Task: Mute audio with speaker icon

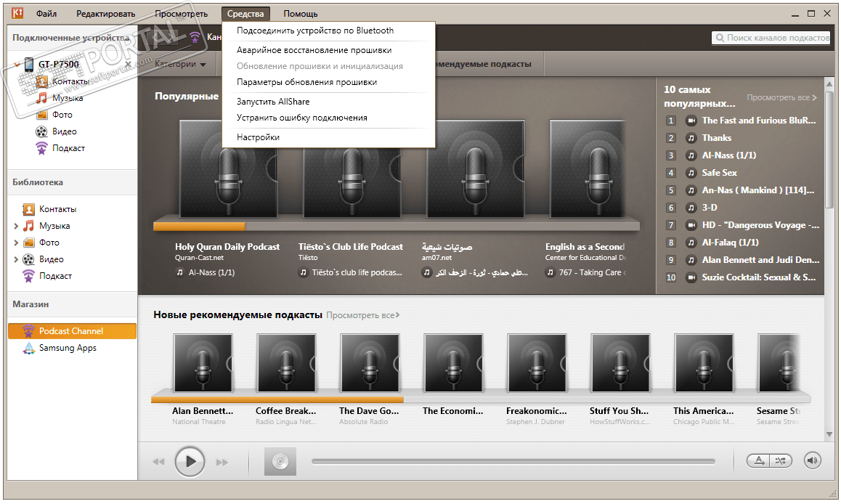Action: [x=813, y=460]
